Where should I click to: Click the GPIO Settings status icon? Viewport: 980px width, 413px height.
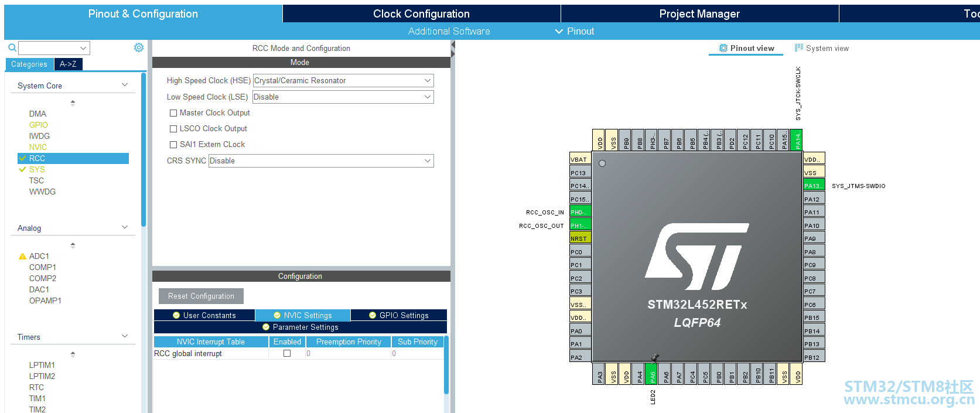click(373, 315)
